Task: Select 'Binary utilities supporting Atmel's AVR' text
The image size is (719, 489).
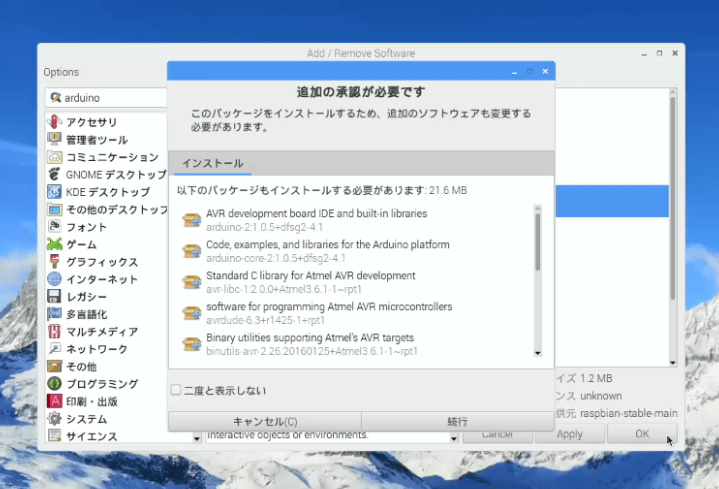Action: [x=310, y=338]
